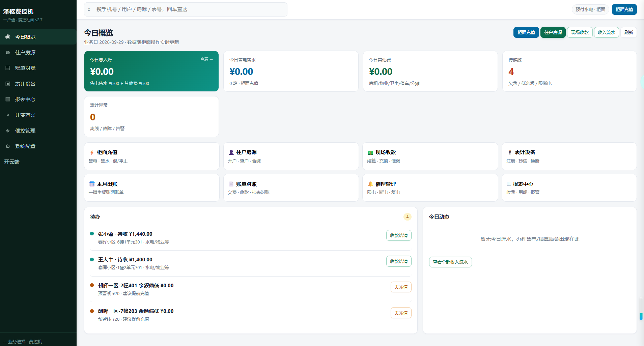Click the 今日概览 sidebar icon
Screen dimensions: 644x346
[x=8, y=37]
